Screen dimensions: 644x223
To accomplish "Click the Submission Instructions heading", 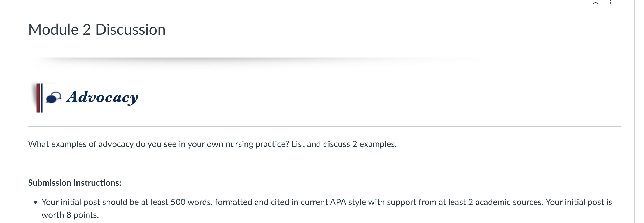I will point(75,183).
